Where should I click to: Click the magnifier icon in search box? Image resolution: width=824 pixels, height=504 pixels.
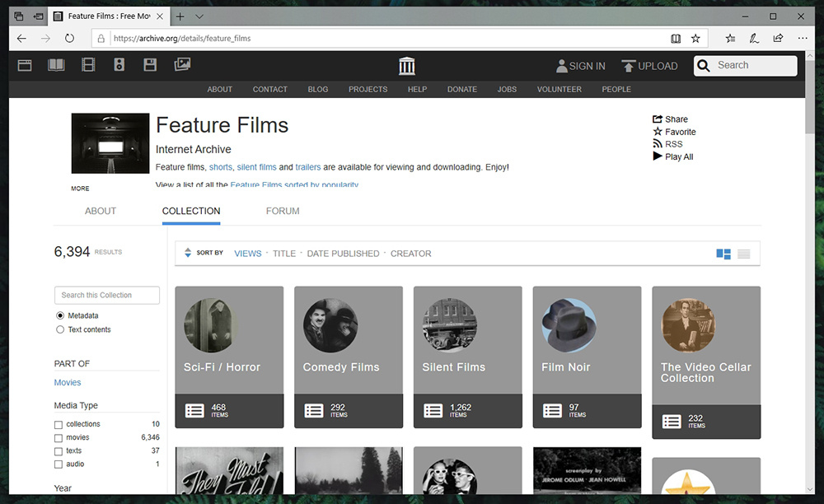click(x=704, y=66)
